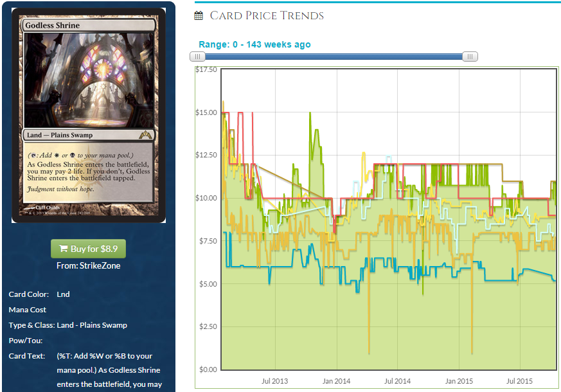Click the $0.00 price axis label
The image size is (561, 392).
(x=208, y=369)
